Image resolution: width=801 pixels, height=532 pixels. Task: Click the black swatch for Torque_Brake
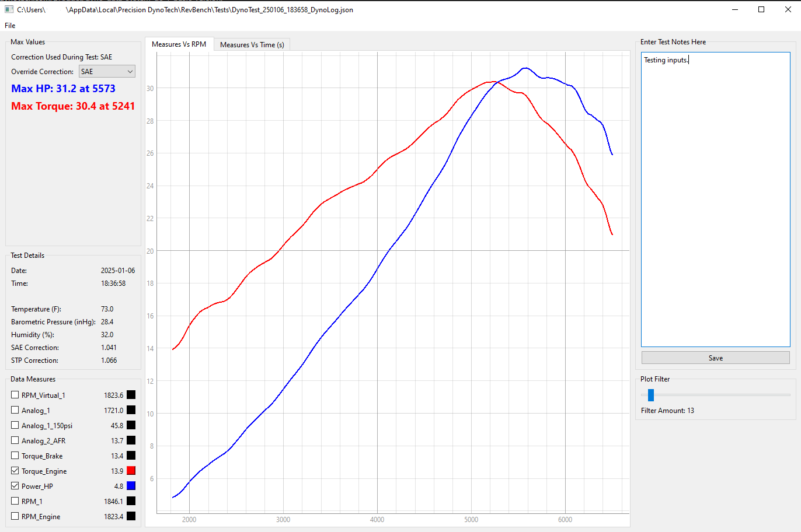pyautogui.click(x=131, y=456)
